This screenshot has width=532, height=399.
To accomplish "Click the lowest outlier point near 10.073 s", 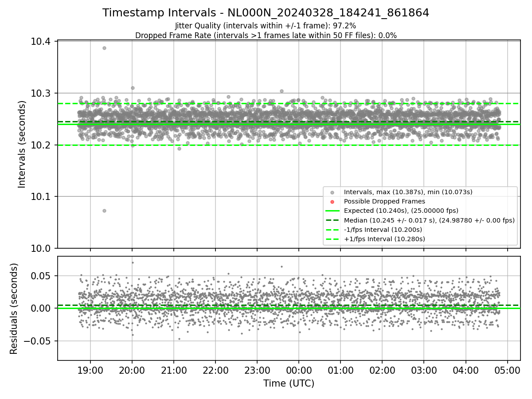I will click(104, 211).
